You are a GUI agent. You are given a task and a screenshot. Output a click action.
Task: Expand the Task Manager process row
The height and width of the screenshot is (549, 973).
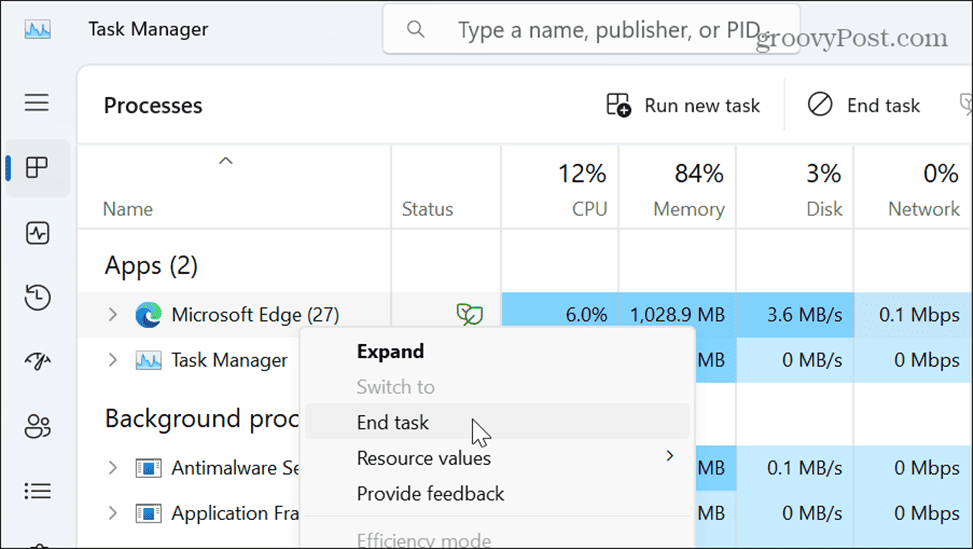pos(112,360)
